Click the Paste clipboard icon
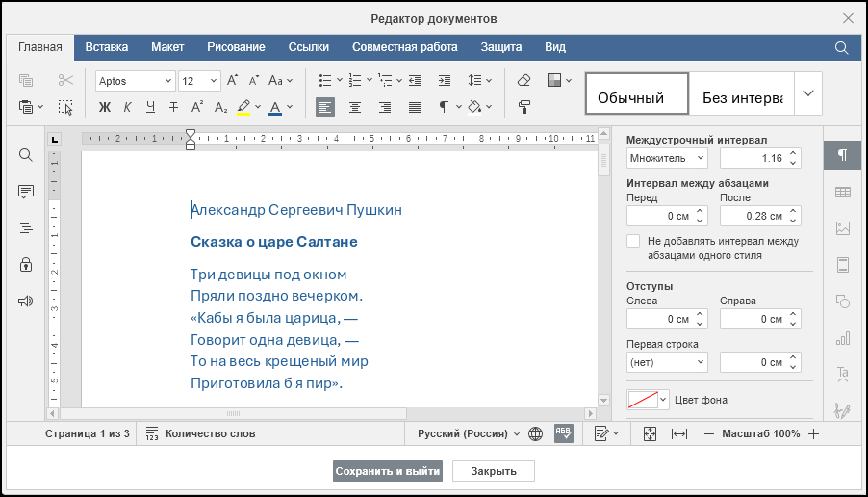The image size is (868, 497). pos(25,107)
